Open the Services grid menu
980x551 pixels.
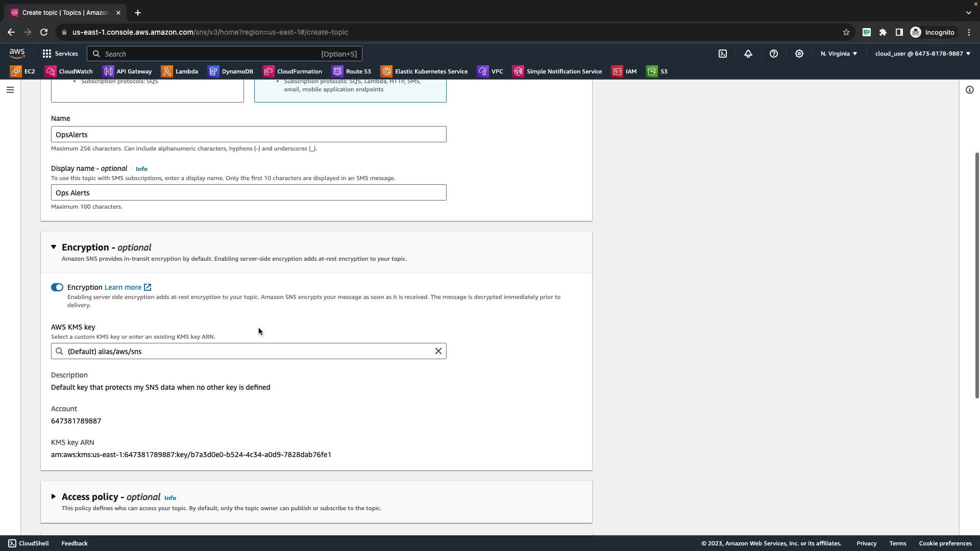[60, 54]
